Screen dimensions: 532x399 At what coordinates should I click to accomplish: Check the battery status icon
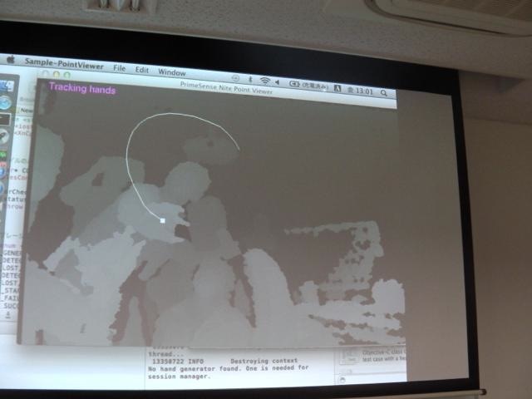(x=295, y=83)
